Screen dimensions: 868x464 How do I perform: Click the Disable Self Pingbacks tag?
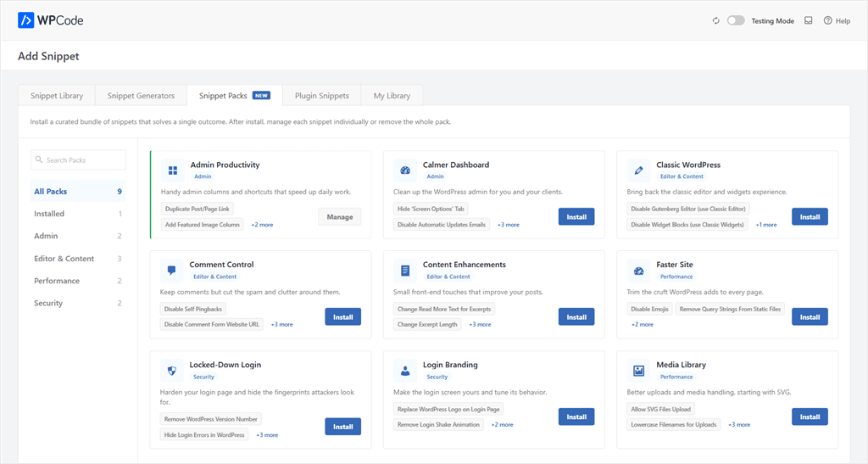192,309
